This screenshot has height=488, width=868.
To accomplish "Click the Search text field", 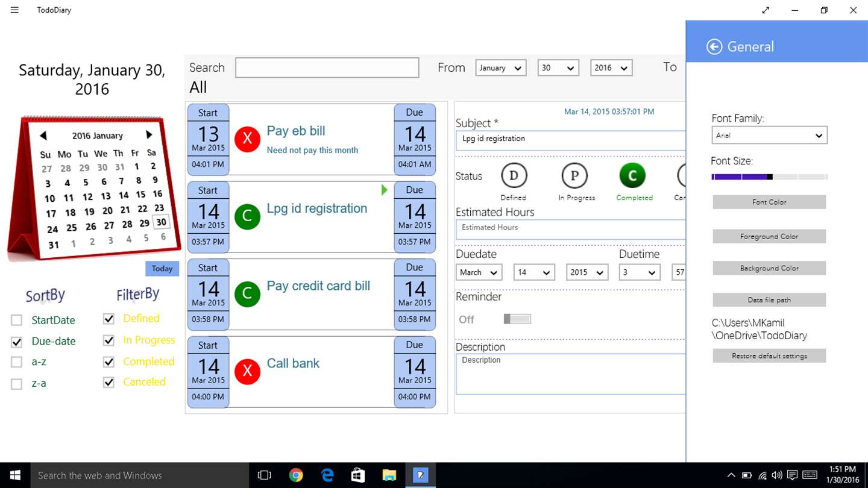I will (327, 68).
